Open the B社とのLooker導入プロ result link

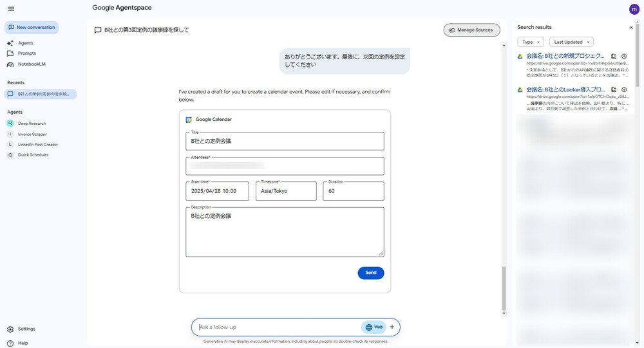tap(565, 89)
